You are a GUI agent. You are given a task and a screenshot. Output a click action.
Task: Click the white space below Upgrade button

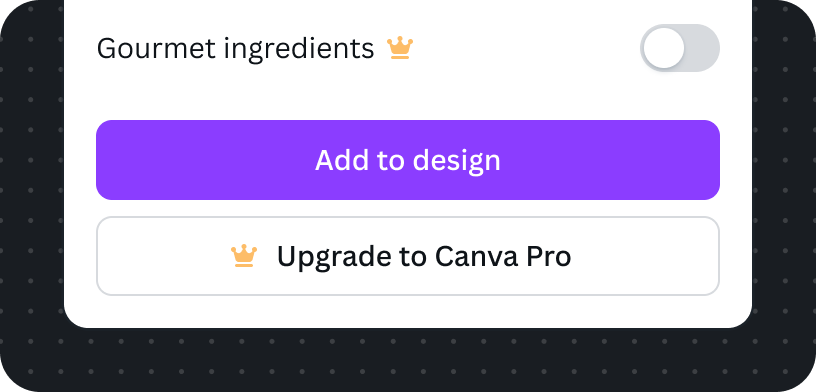coord(408,311)
